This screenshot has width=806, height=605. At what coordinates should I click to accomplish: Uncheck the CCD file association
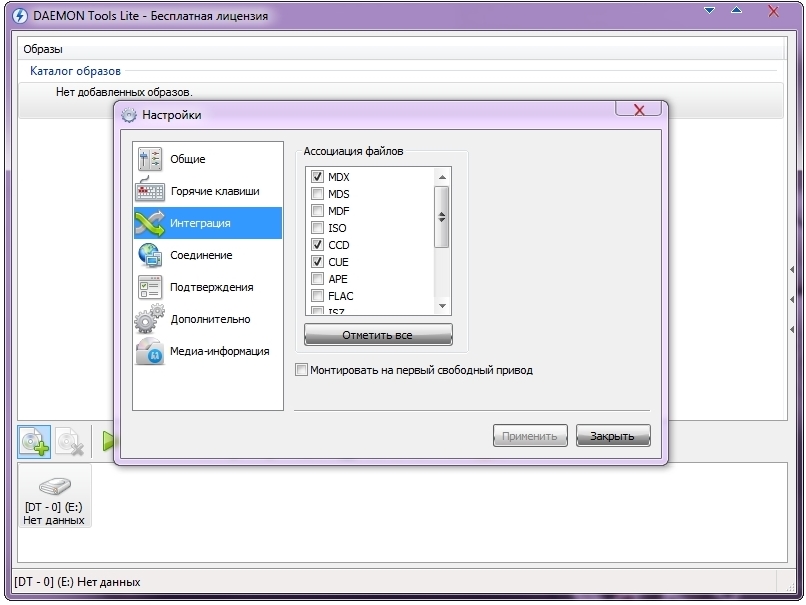coord(317,245)
